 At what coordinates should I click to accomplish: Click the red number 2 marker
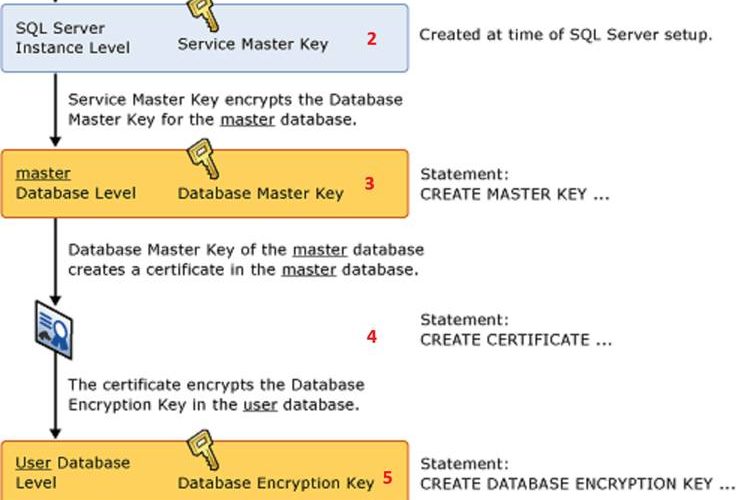coord(372,39)
